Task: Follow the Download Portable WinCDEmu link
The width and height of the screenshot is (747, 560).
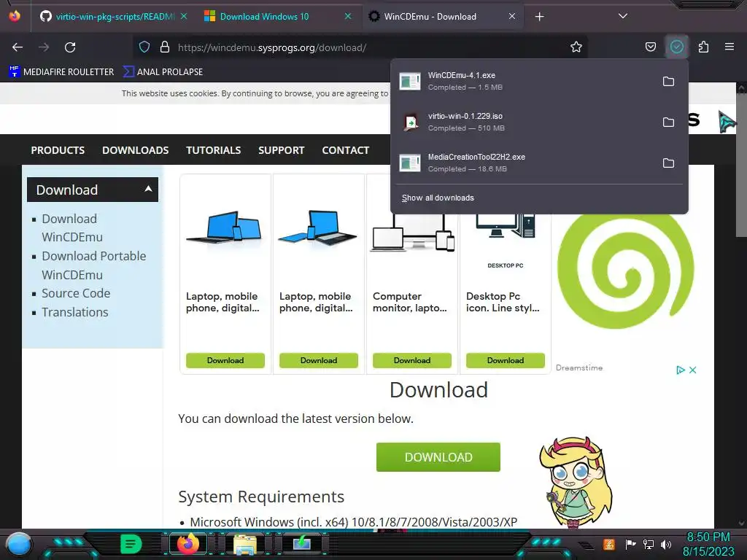Action: pyautogui.click(x=94, y=265)
